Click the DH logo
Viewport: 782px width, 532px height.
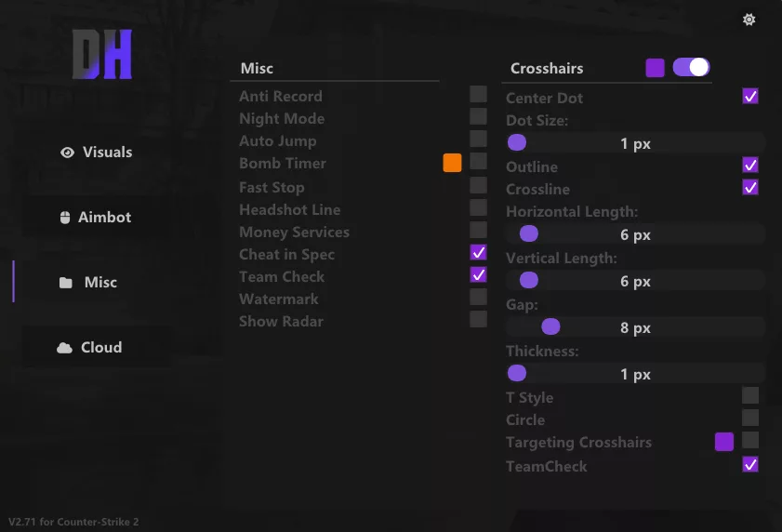[102, 55]
